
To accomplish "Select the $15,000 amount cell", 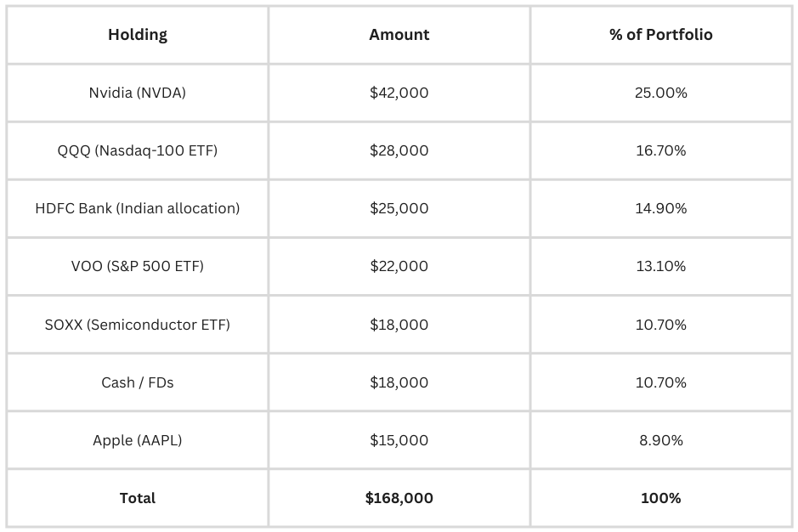I will [399, 440].
